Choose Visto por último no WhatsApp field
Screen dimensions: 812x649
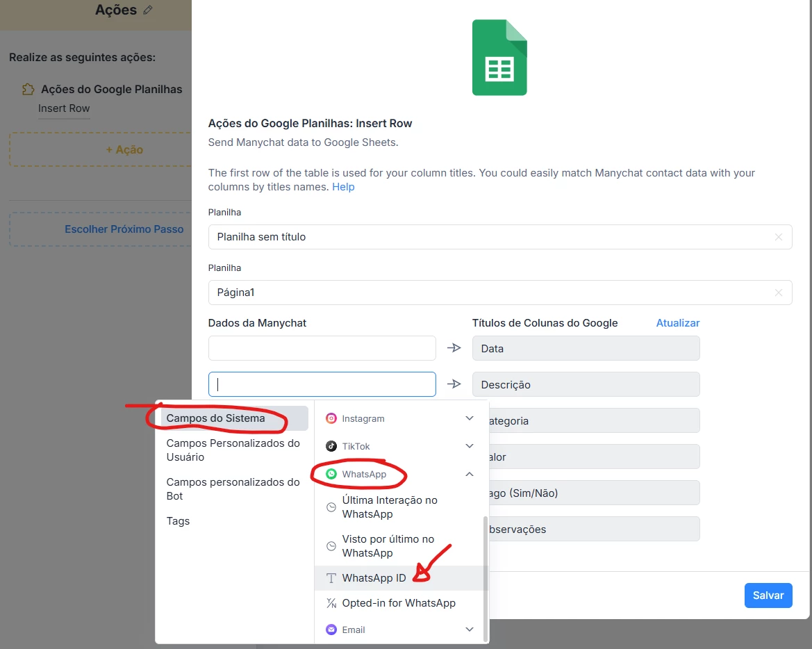coord(399,546)
